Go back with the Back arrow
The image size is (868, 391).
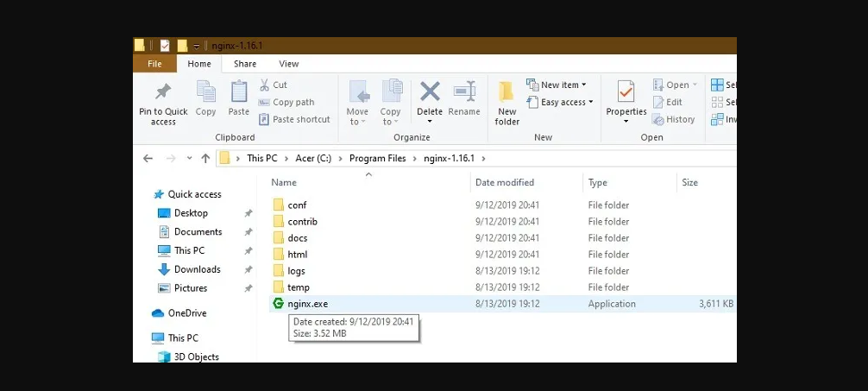click(148, 159)
